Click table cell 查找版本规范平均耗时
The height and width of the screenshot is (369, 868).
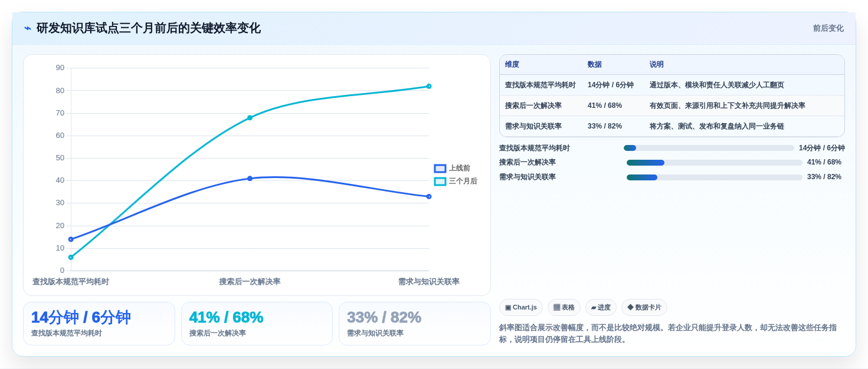(x=541, y=85)
